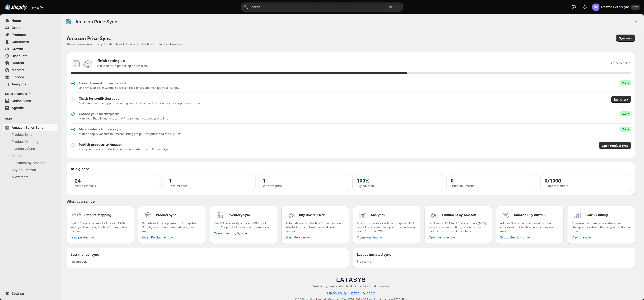This screenshot has height=300, width=644.
Task: Click the Agentic icon in sidebar
Action: [7, 108]
